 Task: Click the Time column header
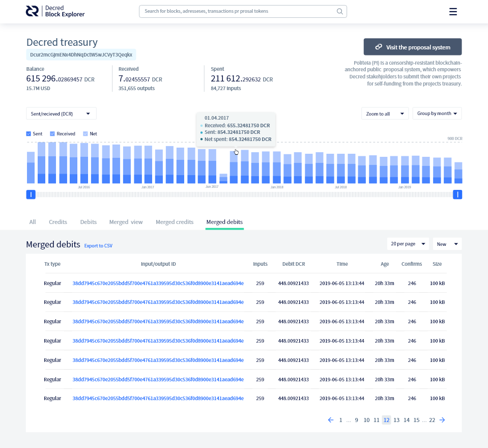pos(342,264)
